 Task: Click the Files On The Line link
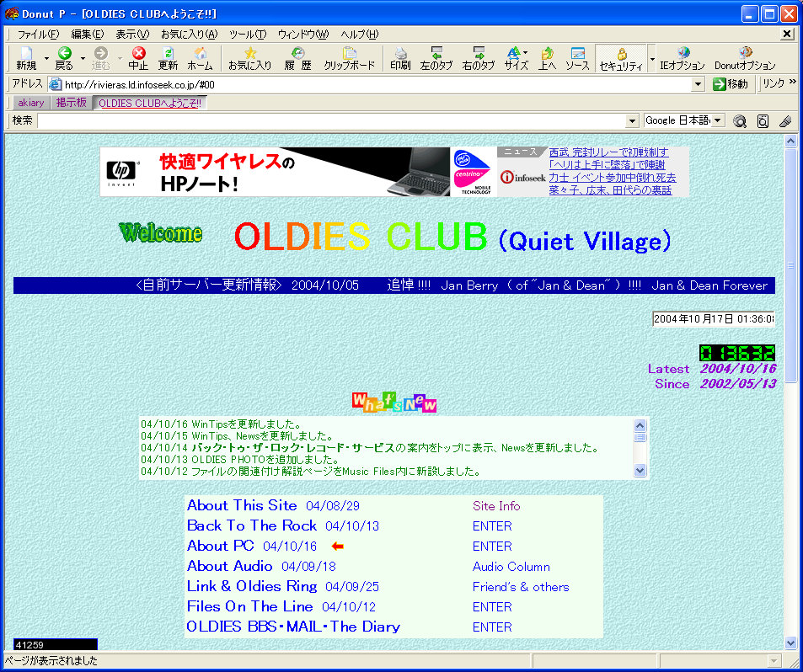coord(249,606)
